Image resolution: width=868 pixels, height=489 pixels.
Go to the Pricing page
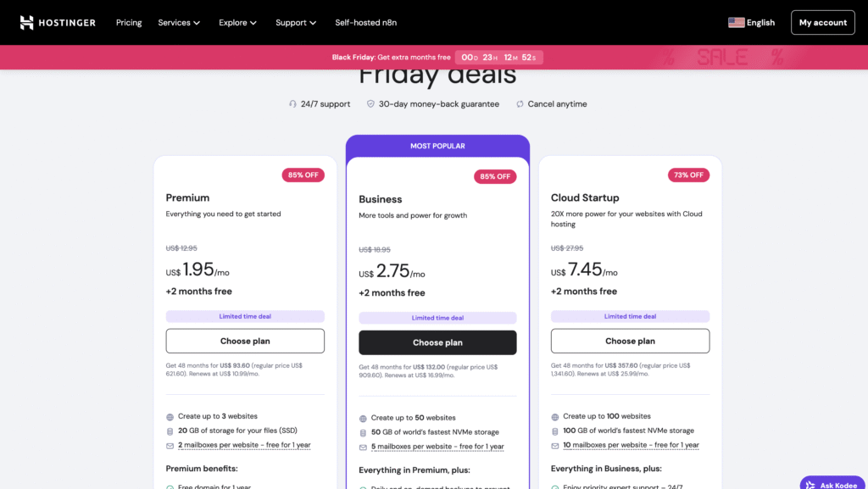click(x=129, y=23)
